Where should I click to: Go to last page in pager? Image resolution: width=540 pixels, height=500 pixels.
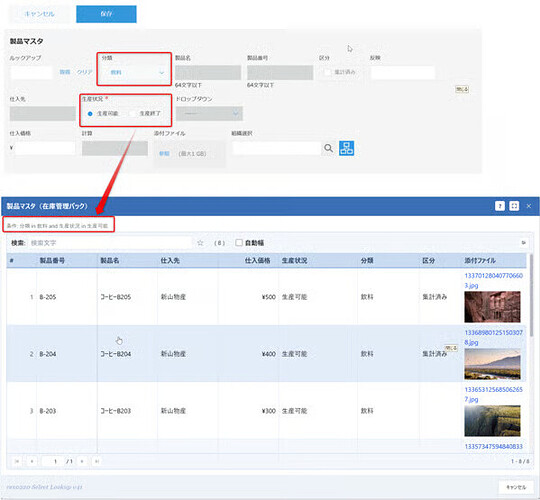97,461
